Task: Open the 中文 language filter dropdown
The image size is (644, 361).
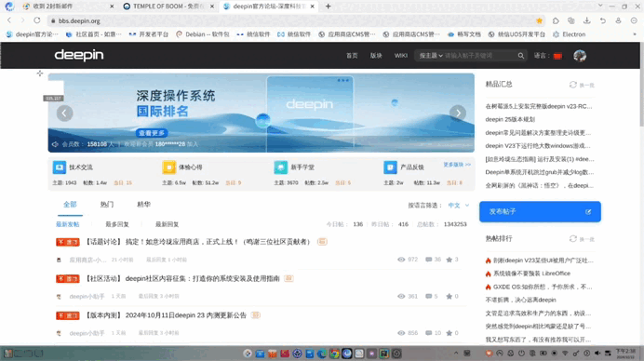Action: [x=459, y=206]
